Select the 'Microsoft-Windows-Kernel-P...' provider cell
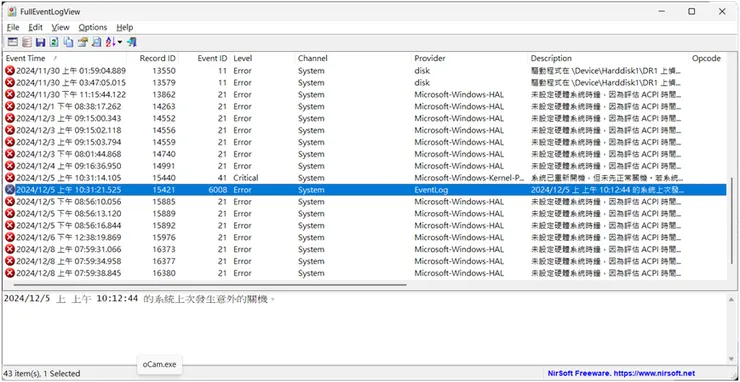The width and height of the screenshot is (740, 382). point(470,178)
